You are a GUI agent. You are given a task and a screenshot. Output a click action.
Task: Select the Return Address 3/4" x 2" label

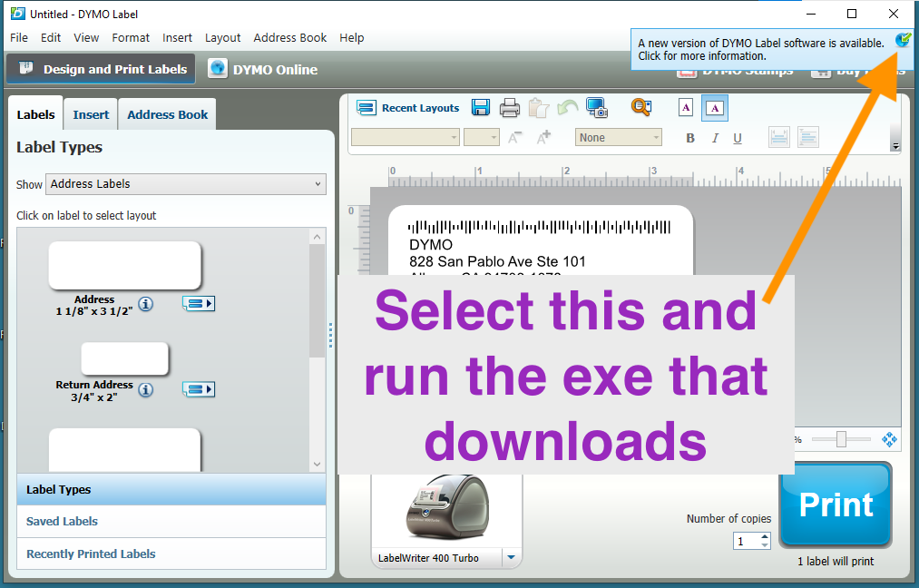[x=125, y=358]
